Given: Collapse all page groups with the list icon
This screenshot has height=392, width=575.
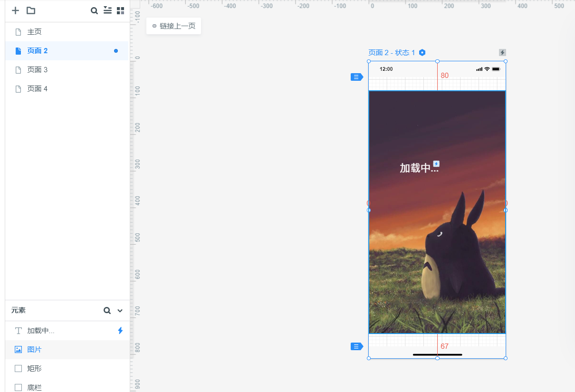Looking at the screenshot, I should click(108, 10).
